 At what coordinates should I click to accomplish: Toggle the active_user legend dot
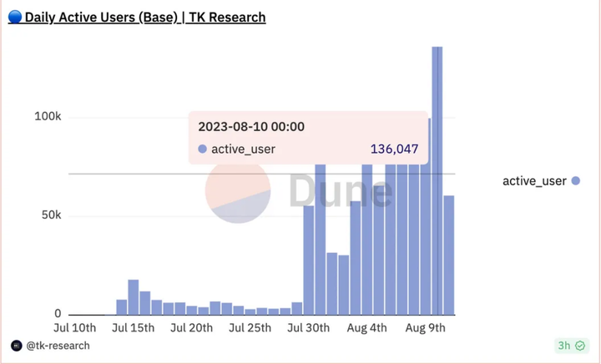[576, 181]
